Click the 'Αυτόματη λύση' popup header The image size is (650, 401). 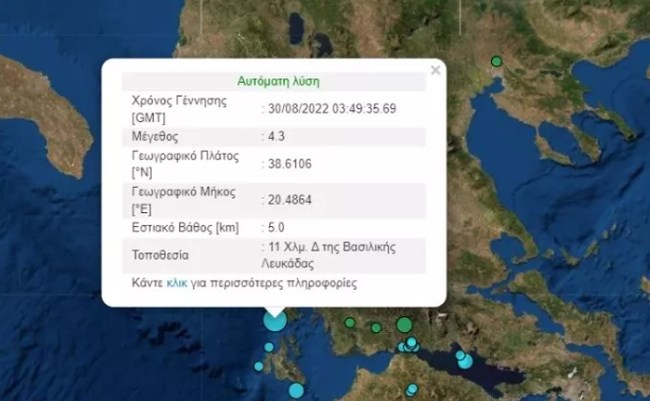pyautogui.click(x=278, y=81)
